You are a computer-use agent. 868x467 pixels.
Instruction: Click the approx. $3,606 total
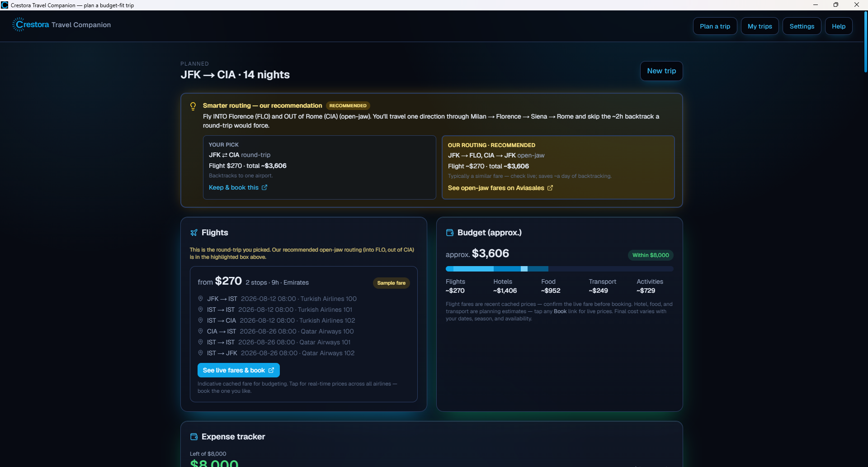477,253
